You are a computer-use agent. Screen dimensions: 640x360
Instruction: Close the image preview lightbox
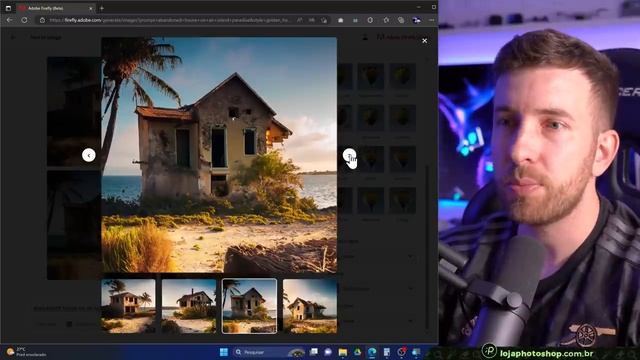pyautogui.click(x=424, y=40)
